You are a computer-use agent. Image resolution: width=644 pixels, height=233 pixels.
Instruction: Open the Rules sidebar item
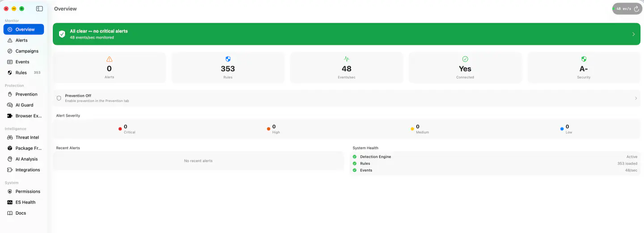click(x=24, y=72)
